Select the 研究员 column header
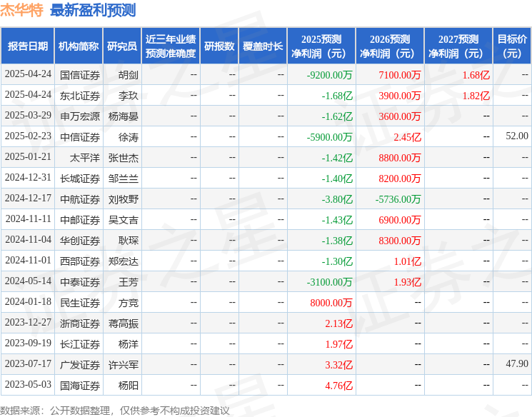 point(122,46)
